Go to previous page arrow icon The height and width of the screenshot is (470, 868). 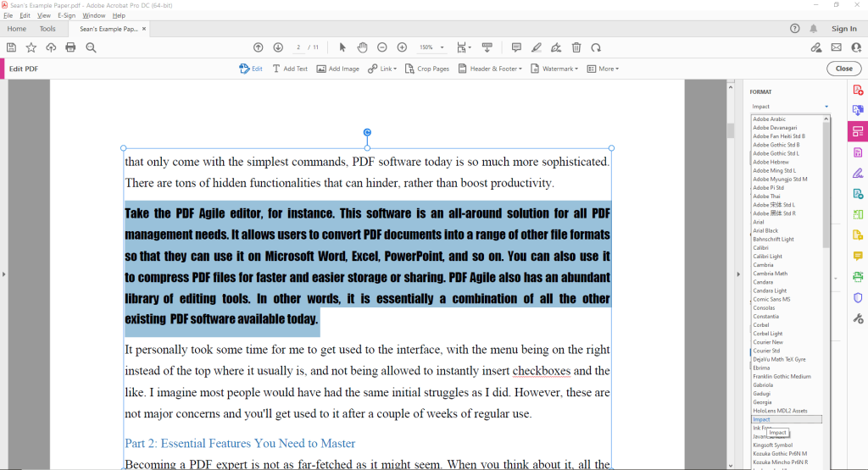pyautogui.click(x=258, y=47)
